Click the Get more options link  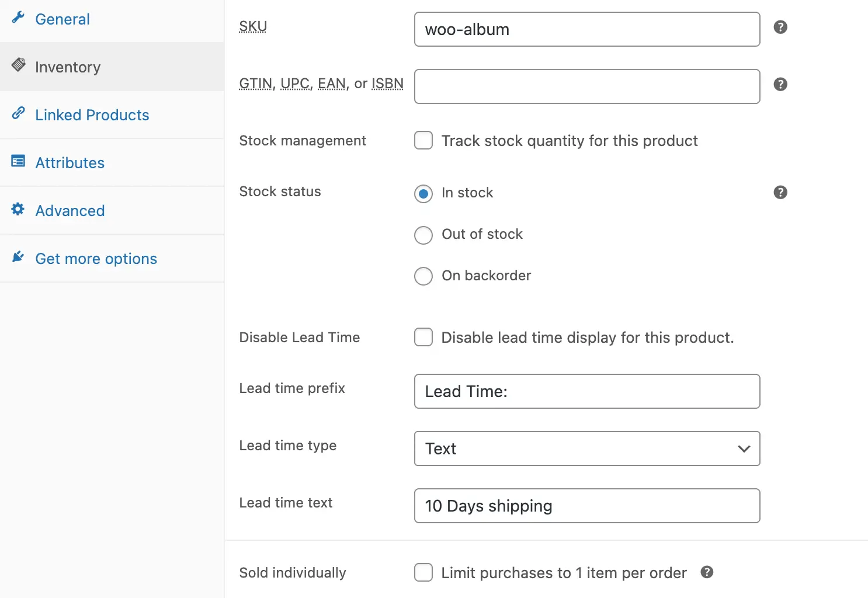pos(96,258)
